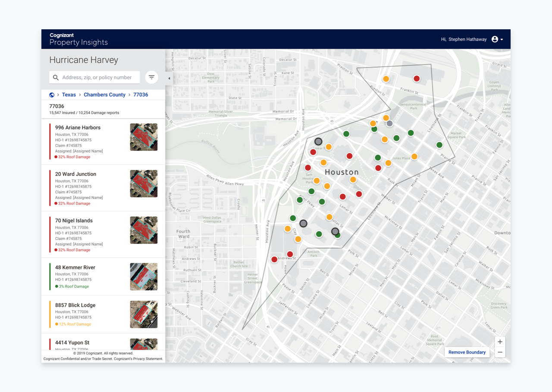Select the 77036 breadcrumb link
The image size is (552, 392).
tap(141, 95)
